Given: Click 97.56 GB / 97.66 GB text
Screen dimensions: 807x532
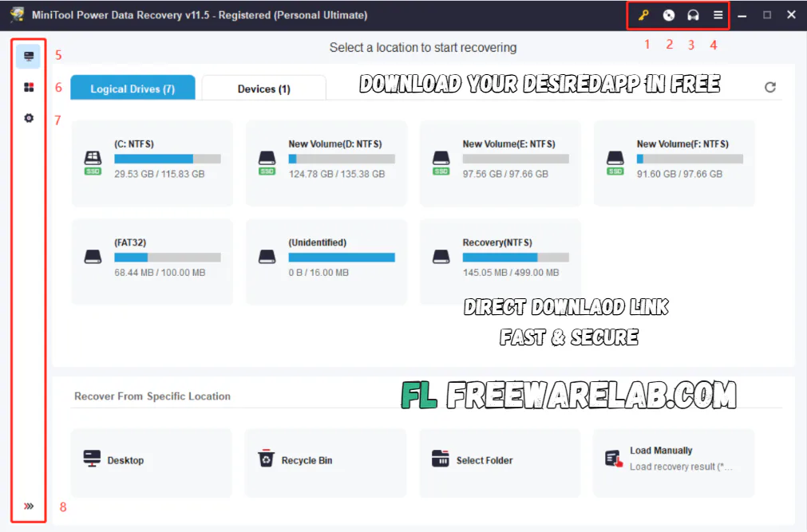Looking at the screenshot, I should click(x=505, y=174).
